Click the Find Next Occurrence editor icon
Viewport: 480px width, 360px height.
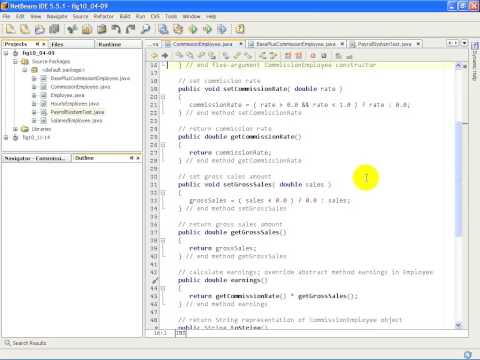(x=201, y=56)
